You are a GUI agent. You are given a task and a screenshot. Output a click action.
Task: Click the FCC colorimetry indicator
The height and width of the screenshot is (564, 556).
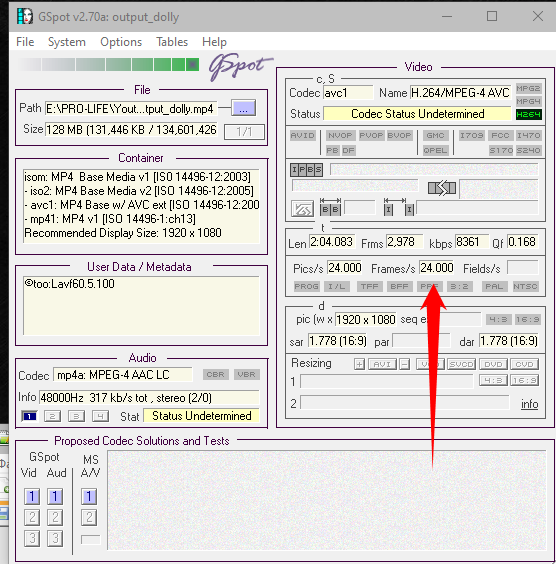500,135
